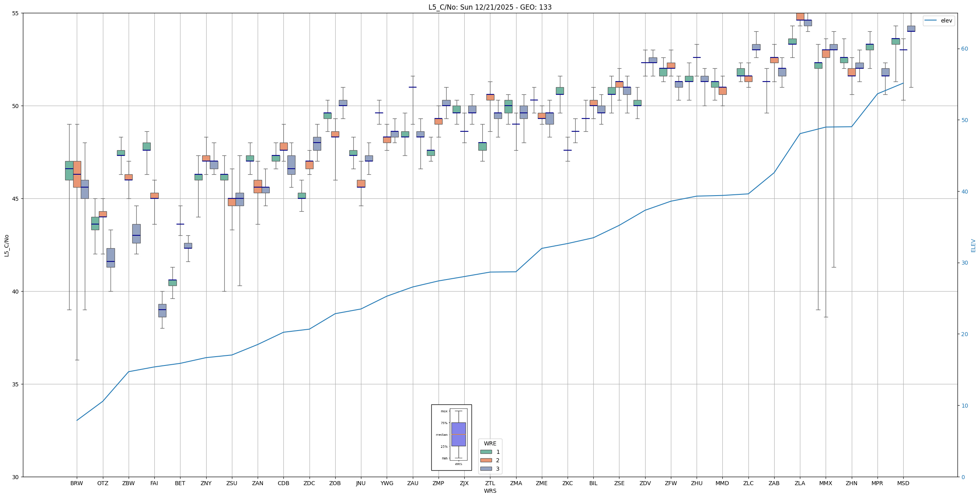Click the blue-gray WRE 3 legend swatch
This screenshot has height=498, width=980.
coord(486,469)
